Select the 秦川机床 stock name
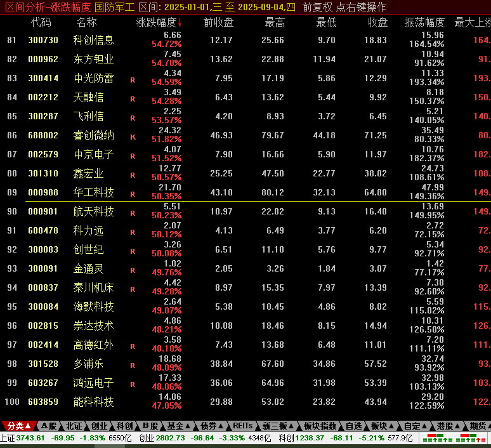 click(x=93, y=287)
